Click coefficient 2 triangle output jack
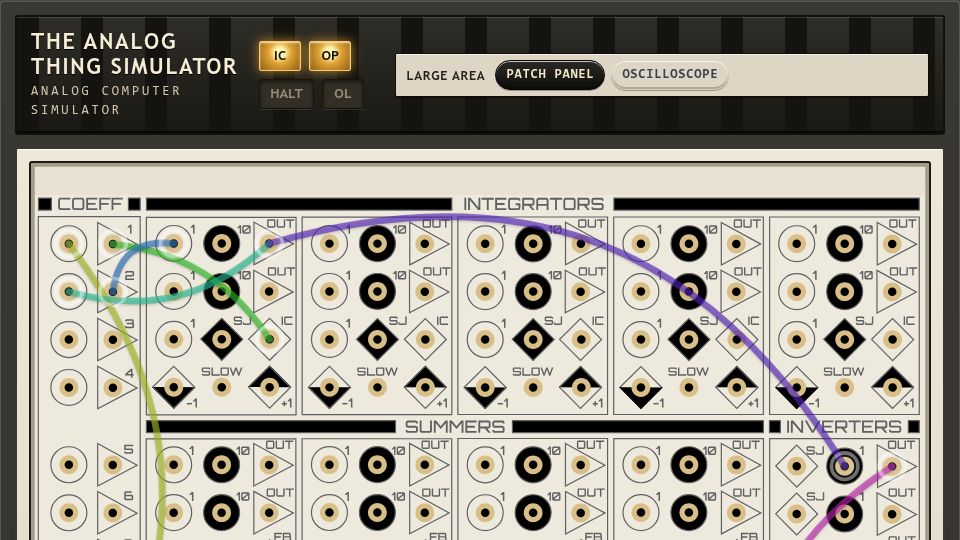This screenshot has height=540, width=960. [x=113, y=291]
